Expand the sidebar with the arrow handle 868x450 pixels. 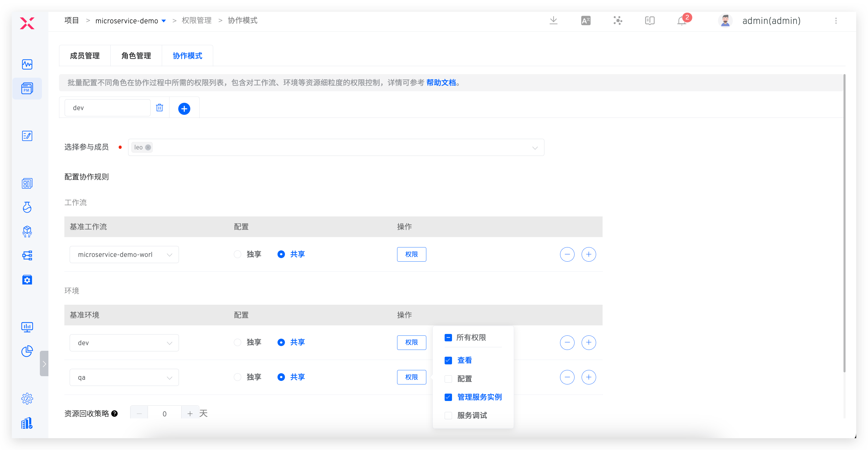(x=44, y=364)
